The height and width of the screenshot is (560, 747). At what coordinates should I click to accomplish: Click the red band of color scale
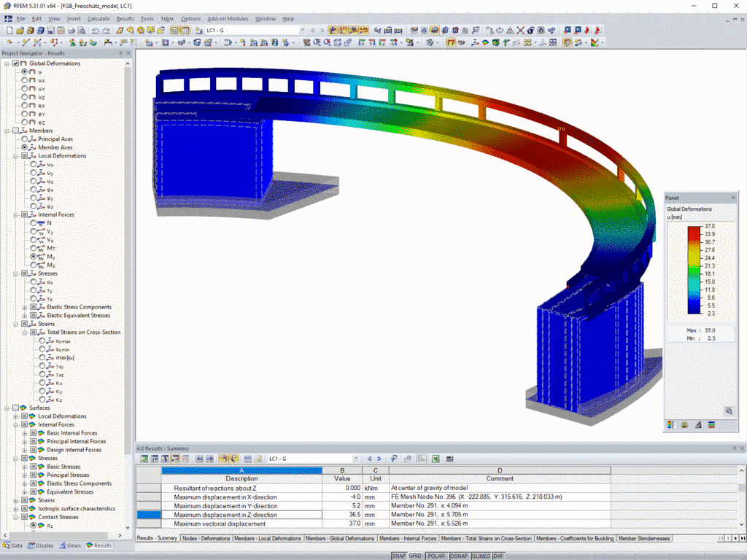click(x=694, y=230)
